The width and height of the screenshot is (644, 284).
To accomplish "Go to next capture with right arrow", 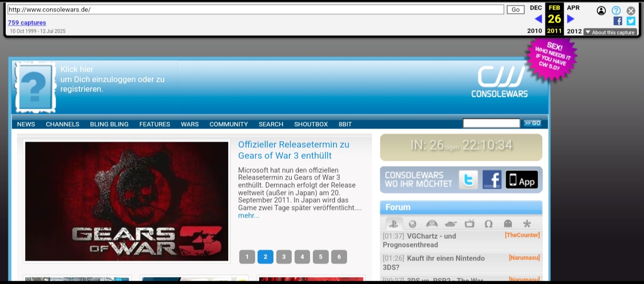I will tap(570, 19).
